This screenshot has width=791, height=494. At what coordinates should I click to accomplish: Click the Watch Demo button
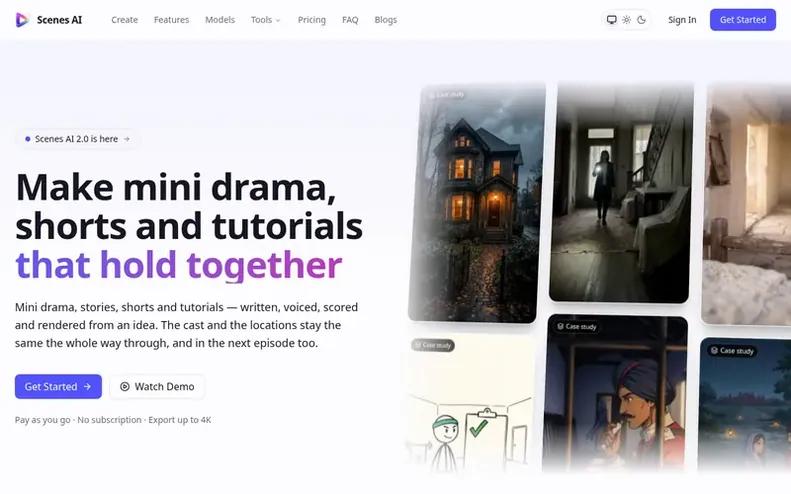[157, 387]
